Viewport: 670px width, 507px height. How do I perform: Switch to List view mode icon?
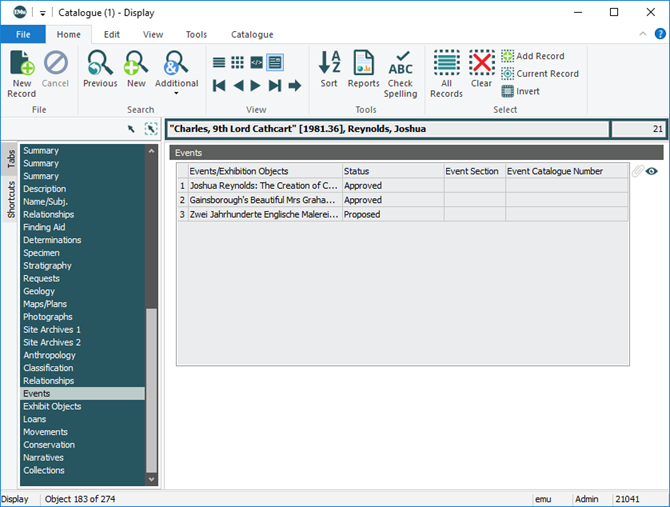pyautogui.click(x=219, y=62)
